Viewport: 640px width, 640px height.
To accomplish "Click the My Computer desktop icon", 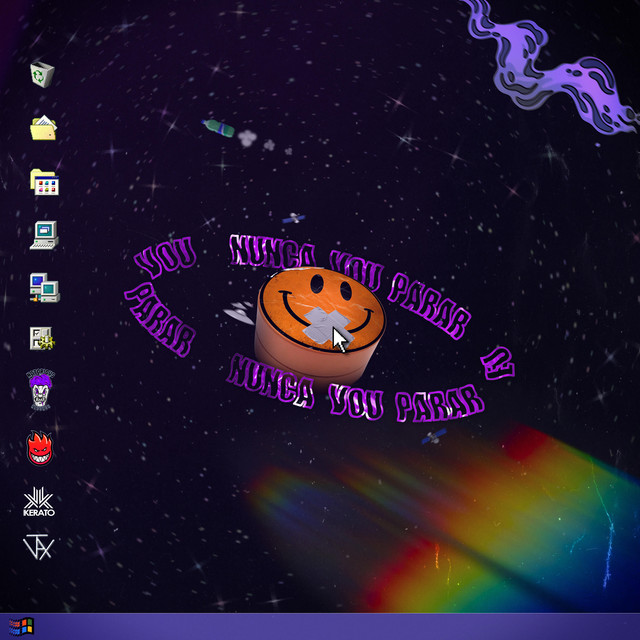I will [44, 235].
